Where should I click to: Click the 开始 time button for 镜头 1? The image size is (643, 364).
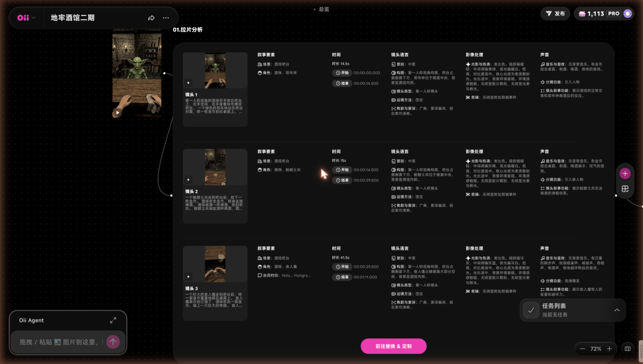[x=342, y=73]
